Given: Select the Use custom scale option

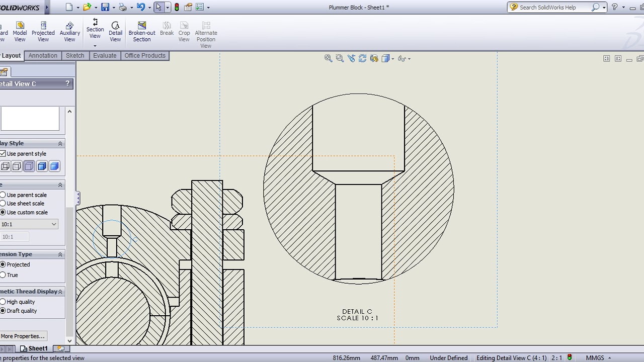Looking at the screenshot, I should (x=24, y=212).
